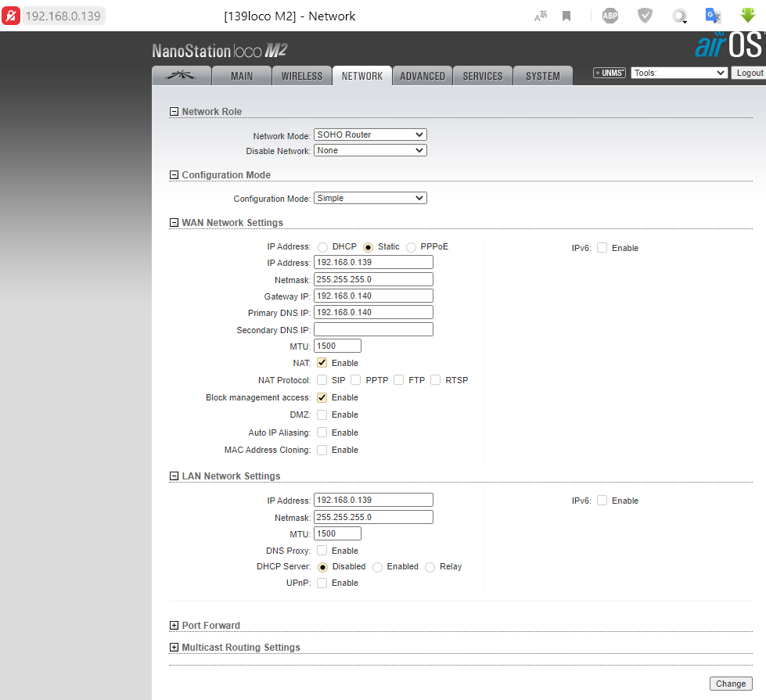
Task: Switch to the MAIN tab
Action: pyautogui.click(x=242, y=76)
